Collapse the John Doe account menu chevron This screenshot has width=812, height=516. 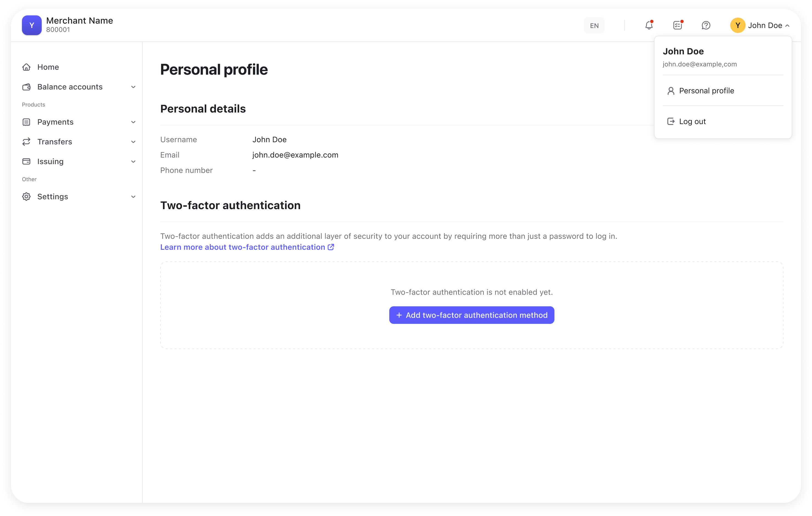(x=787, y=25)
